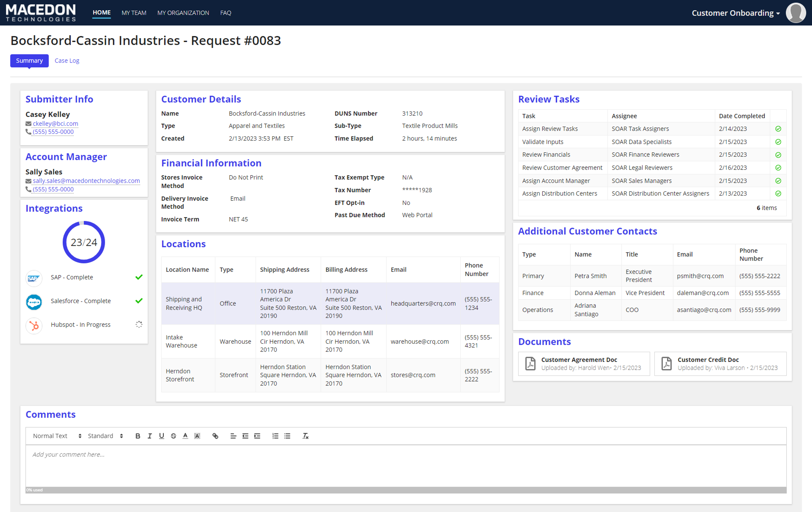Click psmith@crq.com in contacts table

point(700,276)
